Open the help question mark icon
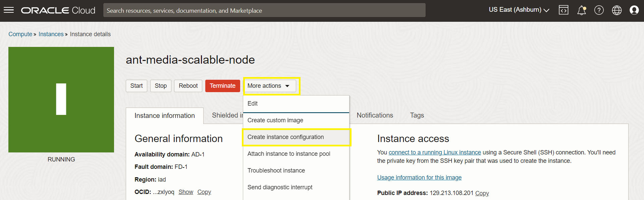This screenshot has width=644, height=200. (x=599, y=10)
